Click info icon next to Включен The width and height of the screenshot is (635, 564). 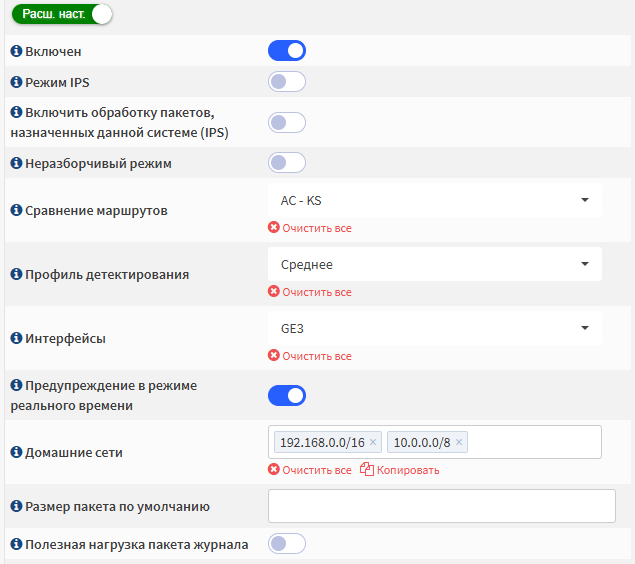coord(16,51)
